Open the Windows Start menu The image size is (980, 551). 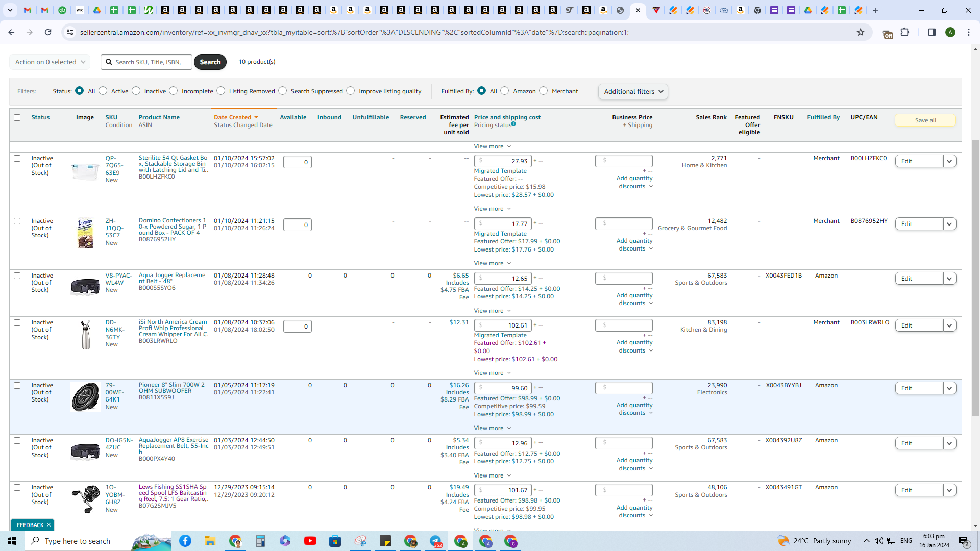click(12, 541)
